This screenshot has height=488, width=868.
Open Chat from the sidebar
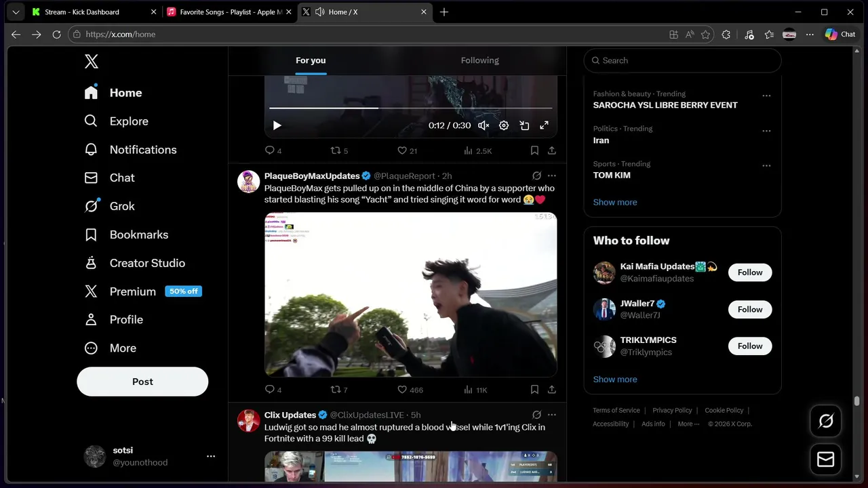pos(109,178)
